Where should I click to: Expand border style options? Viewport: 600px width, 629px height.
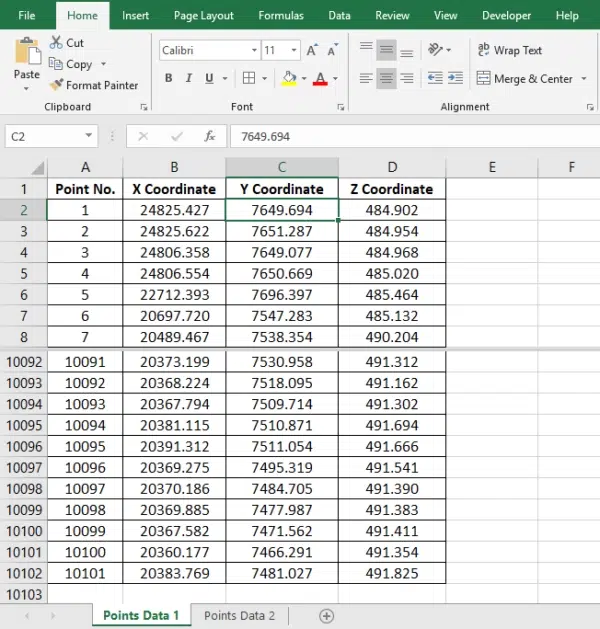tap(264, 78)
